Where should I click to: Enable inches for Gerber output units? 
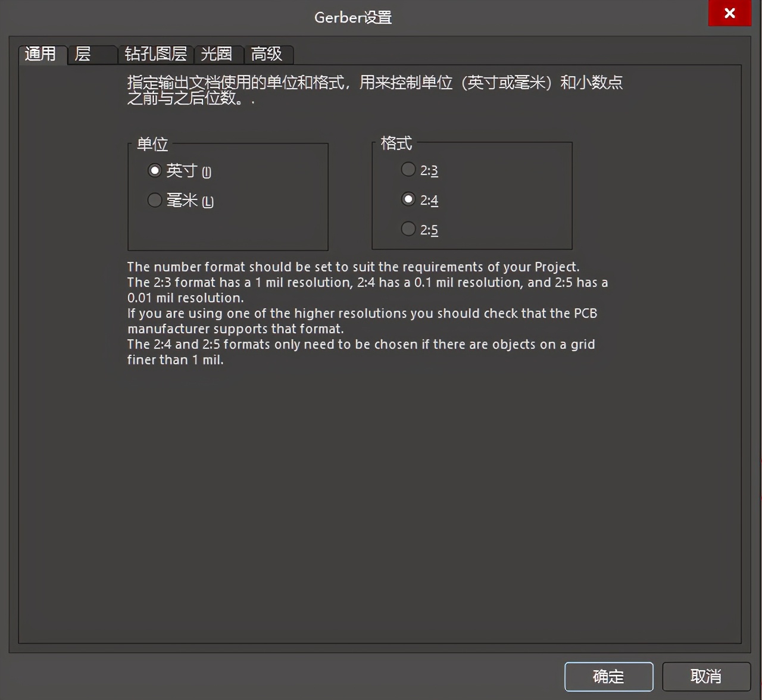point(154,170)
